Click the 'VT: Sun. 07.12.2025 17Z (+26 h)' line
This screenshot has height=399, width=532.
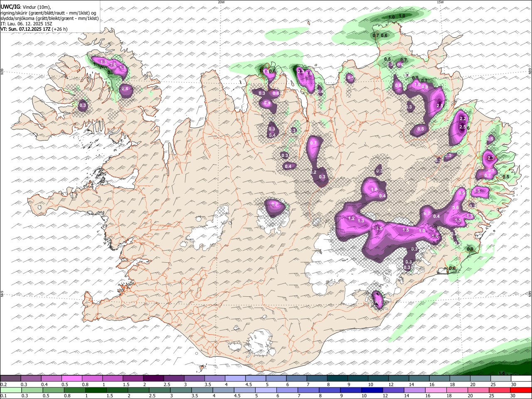click(34, 29)
